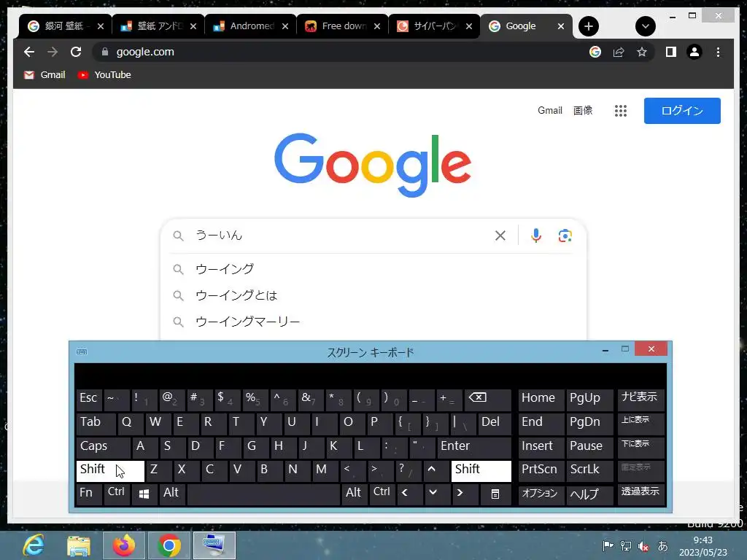Switch to the Free download tab
This screenshot has width=747, height=560.
point(343,26)
